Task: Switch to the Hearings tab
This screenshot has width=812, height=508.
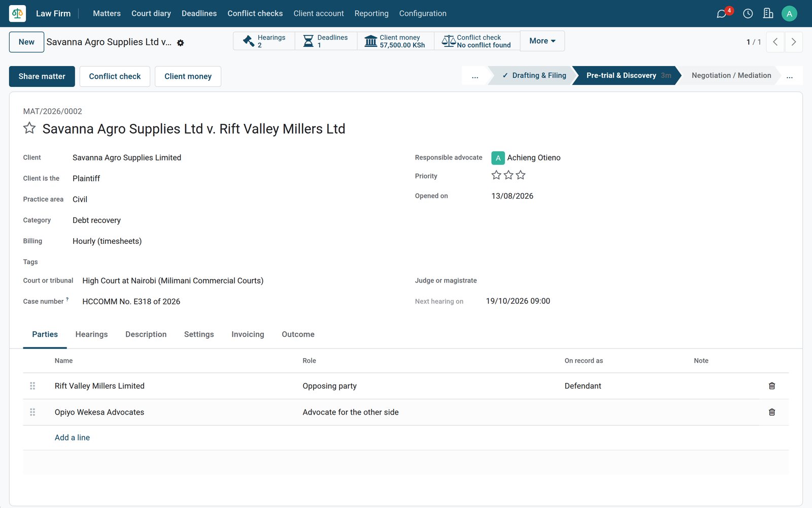Action: click(x=91, y=334)
